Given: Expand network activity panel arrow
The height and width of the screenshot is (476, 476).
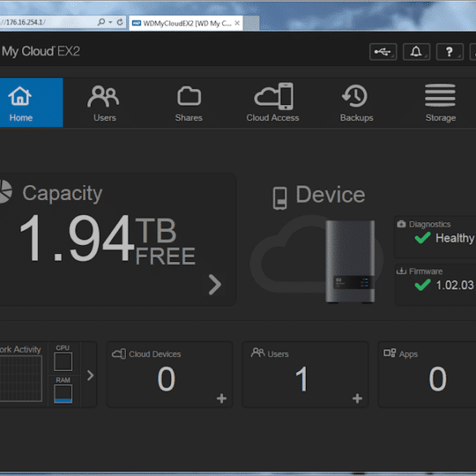Looking at the screenshot, I should coord(90,375).
